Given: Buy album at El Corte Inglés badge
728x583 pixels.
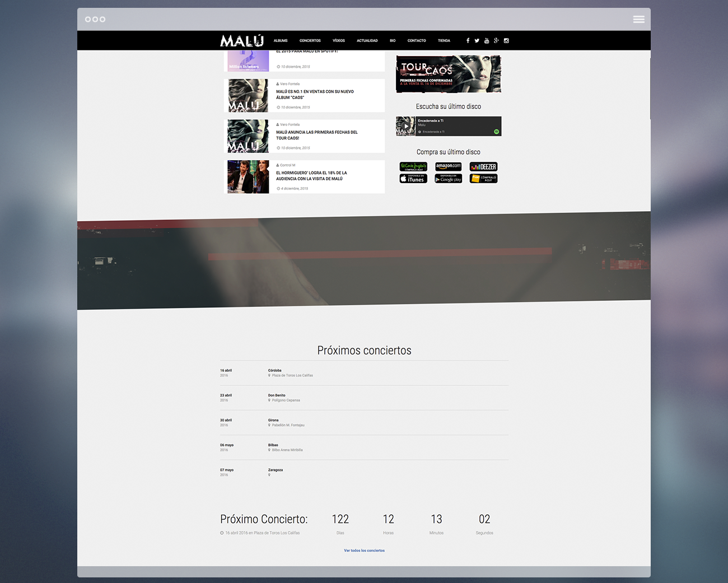Looking at the screenshot, I should [x=413, y=166].
